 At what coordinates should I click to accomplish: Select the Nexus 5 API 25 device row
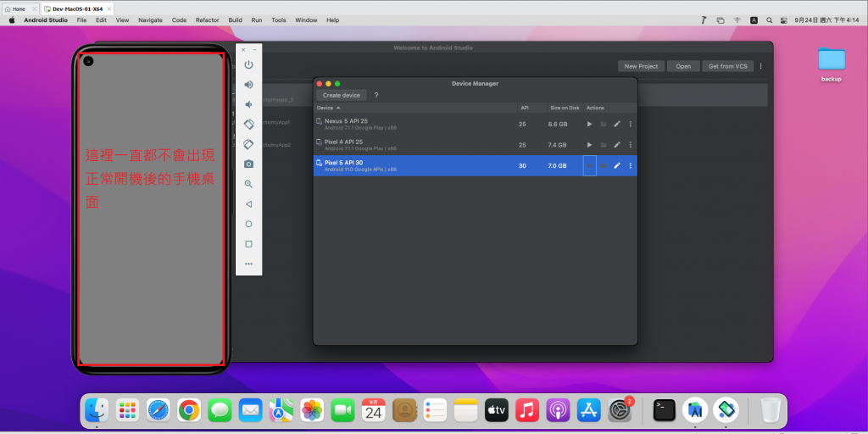[475, 124]
